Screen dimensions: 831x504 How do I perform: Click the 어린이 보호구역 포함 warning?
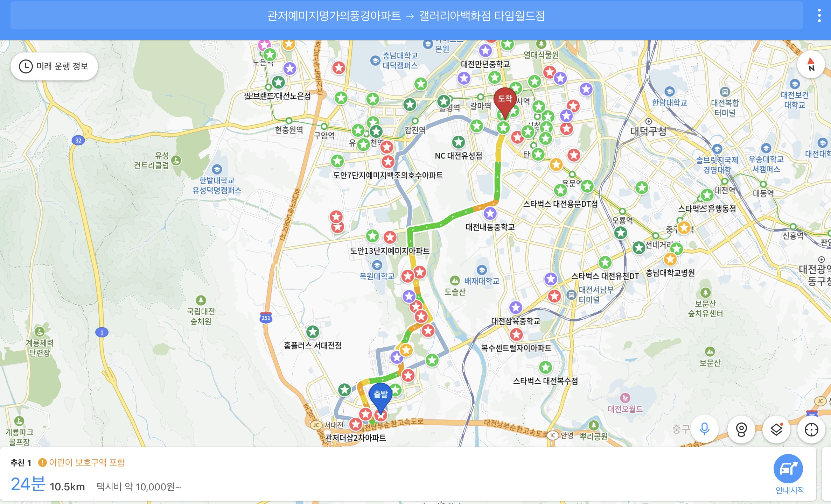tap(82, 462)
